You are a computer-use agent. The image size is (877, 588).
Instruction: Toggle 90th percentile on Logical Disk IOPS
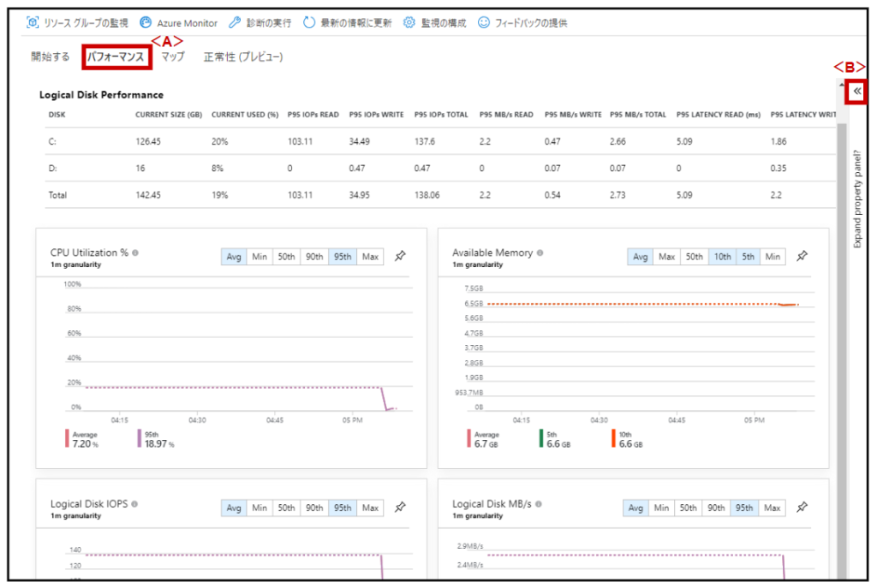314,508
